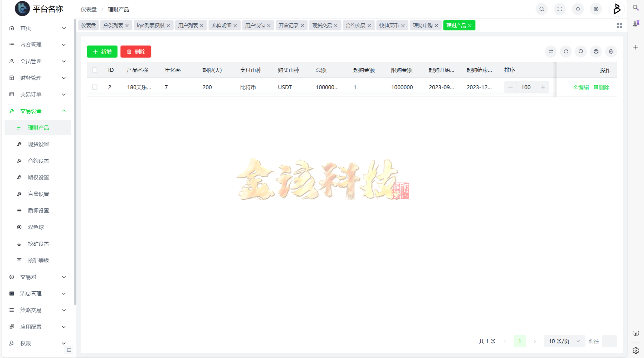Check the select-all checkbox in table header
Image resolution: width=644 pixels, height=358 pixels.
point(95,70)
